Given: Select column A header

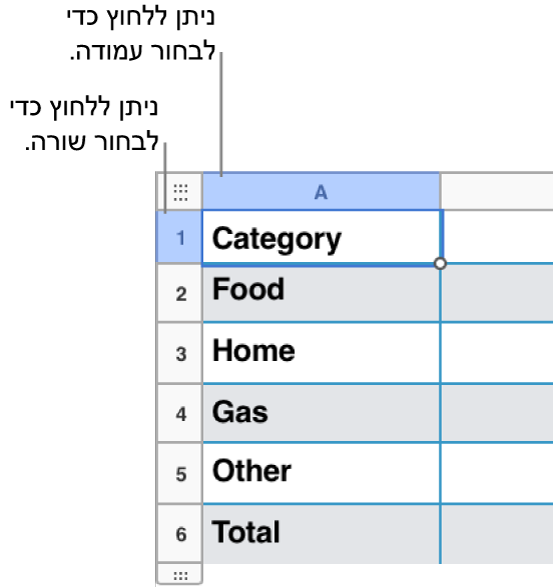Looking at the screenshot, I should (321, 192).
